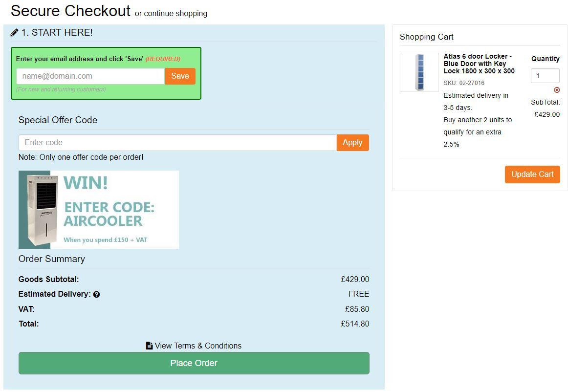Click the document icon before View Terms & Conditions
The width and height of the screenshot is (568, 392).
point(149,345)
